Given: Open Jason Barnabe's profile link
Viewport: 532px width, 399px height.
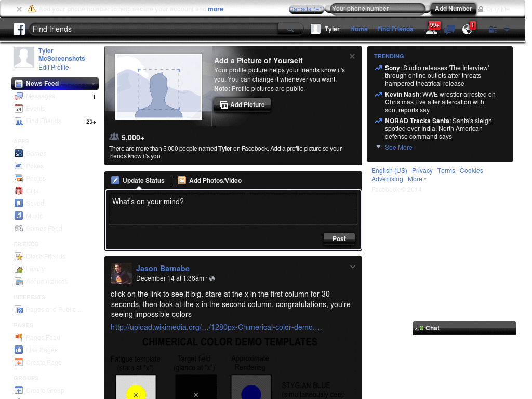Looking at the screenshot, I should [163, 269].
